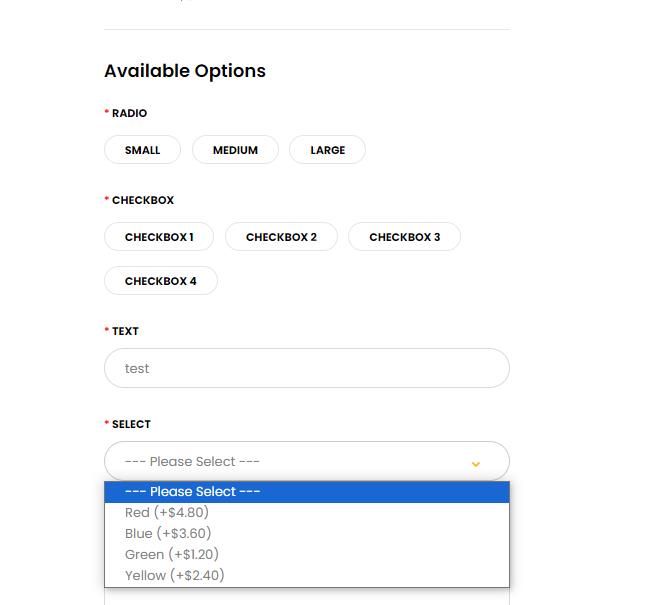Select Red (+$4.80) from the list

tap(167, 513)
